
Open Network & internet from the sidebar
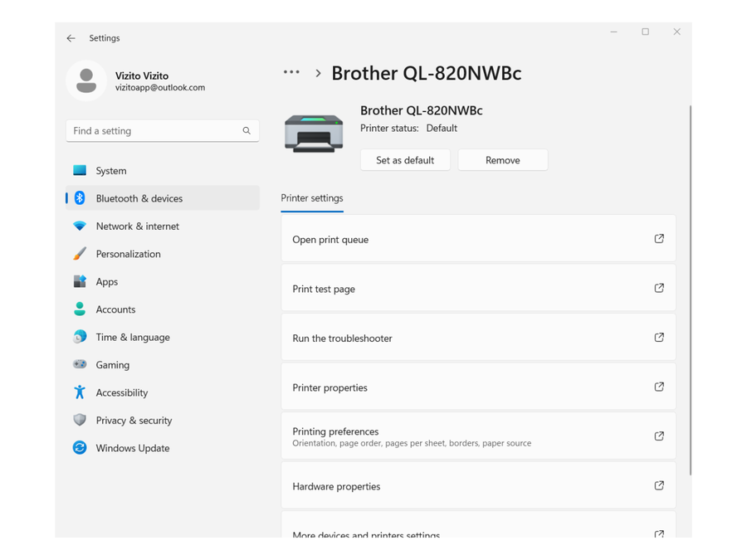point(80,226)
